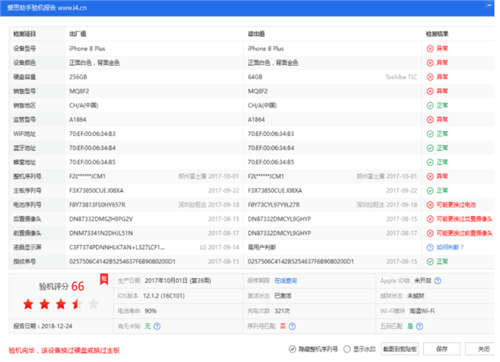Select the read value 64GB
Viewport: 500px width, 362px height.
[255, 77]
